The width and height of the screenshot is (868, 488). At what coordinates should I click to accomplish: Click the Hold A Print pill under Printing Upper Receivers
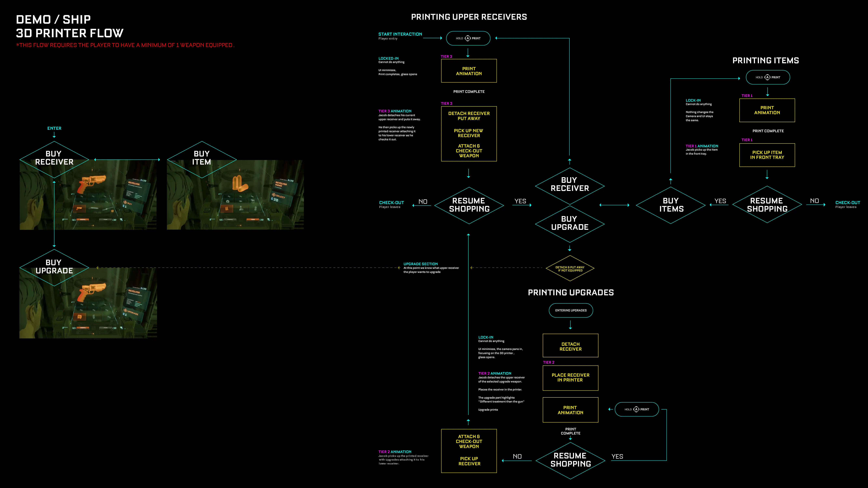coord(468,38)
